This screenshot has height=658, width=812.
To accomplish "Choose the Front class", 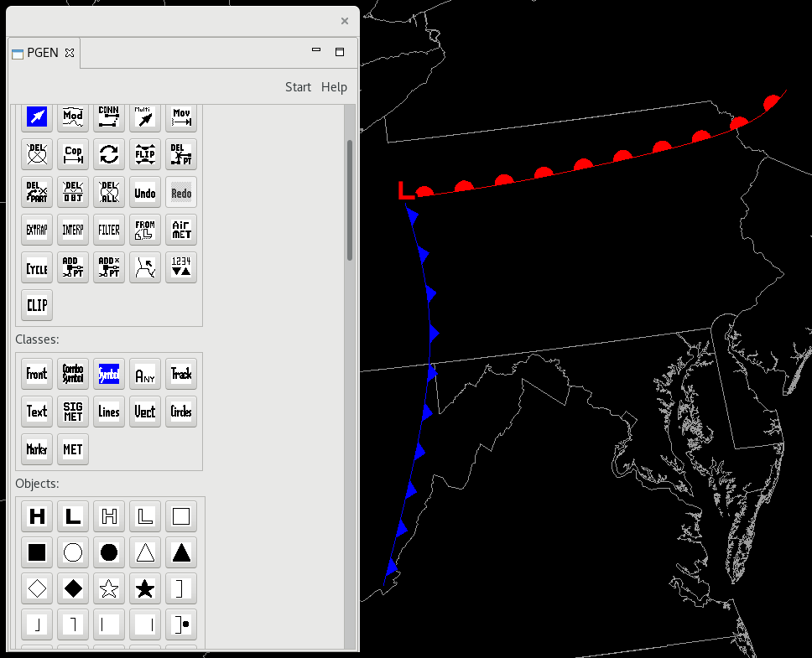I will (x=37, y=374).
